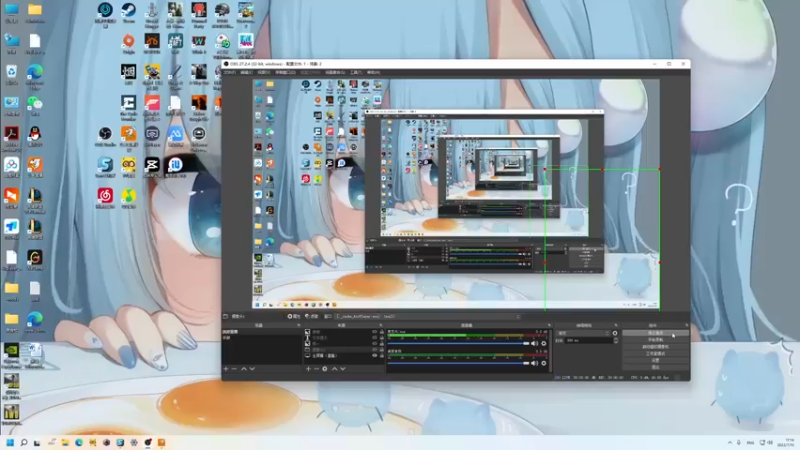Move source up using Sources panel arrow
This screenshot has width=800, height=450.
(334, 368)
